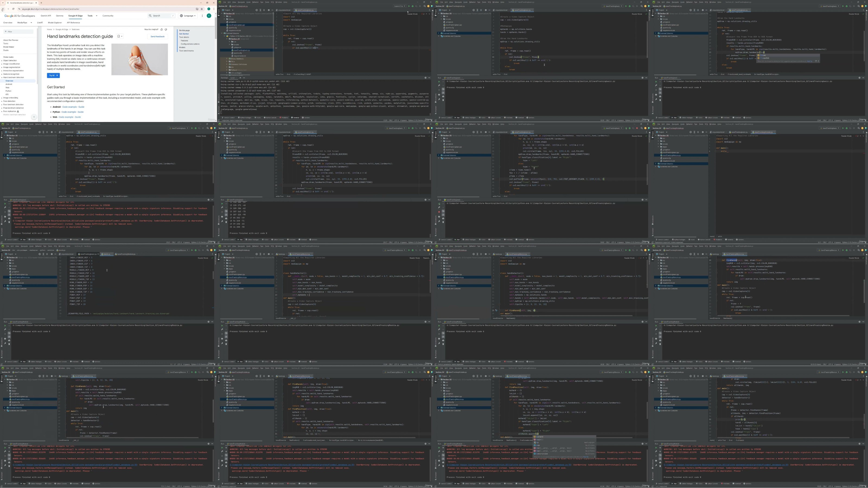Click the Google site's three-dot More options icon

[x=202, y=15]
